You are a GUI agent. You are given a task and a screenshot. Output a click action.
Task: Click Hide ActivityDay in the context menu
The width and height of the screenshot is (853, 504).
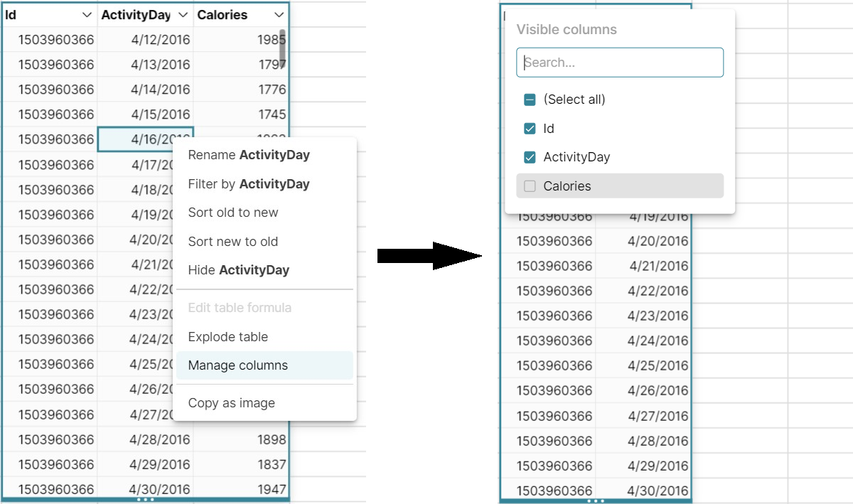(239, 270)
